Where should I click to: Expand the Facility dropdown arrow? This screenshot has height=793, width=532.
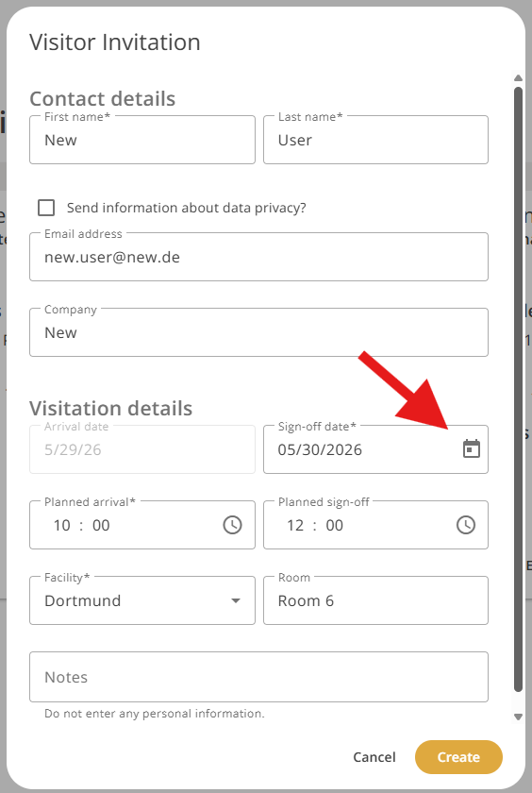[x=236, y=600]
